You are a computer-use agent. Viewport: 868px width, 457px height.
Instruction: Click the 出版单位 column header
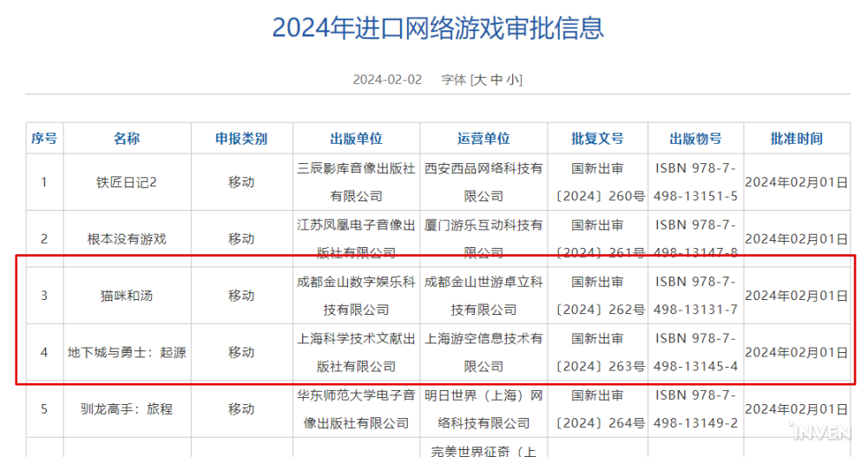356,139
